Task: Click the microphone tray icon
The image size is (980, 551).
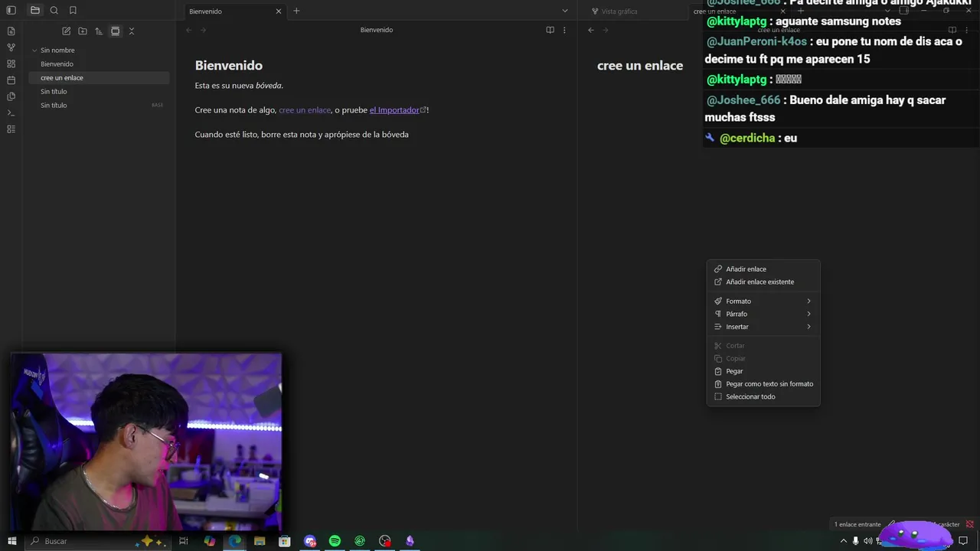Action: [856, 541]
